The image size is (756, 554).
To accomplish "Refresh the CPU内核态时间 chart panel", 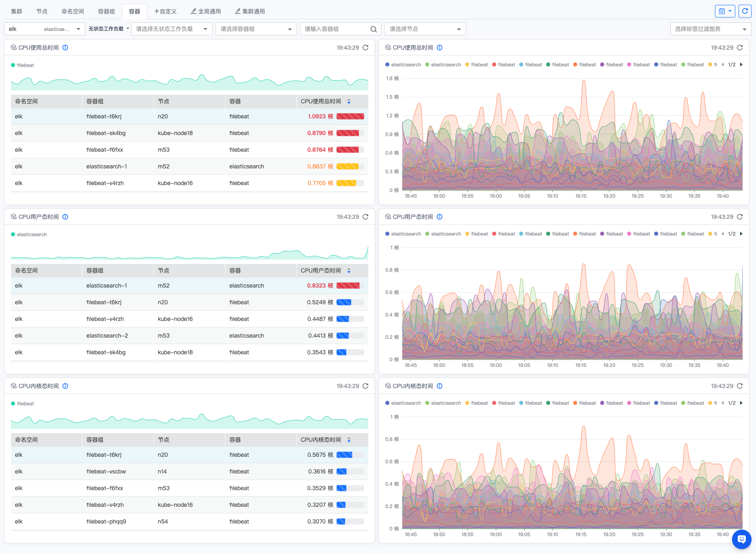I will click(x=740, y=386).
